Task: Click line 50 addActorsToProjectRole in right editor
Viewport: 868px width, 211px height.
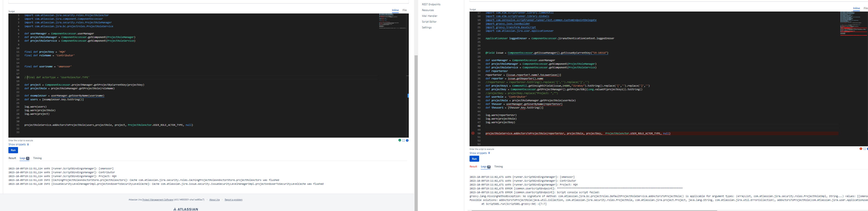Action: 578,133
